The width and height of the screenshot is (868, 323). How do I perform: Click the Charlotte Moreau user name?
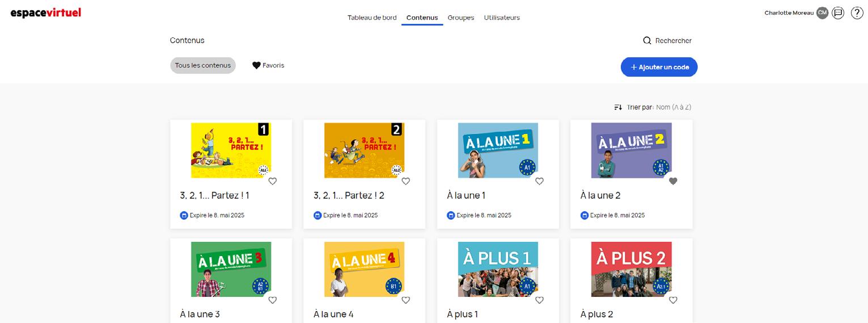pos(789,12)
